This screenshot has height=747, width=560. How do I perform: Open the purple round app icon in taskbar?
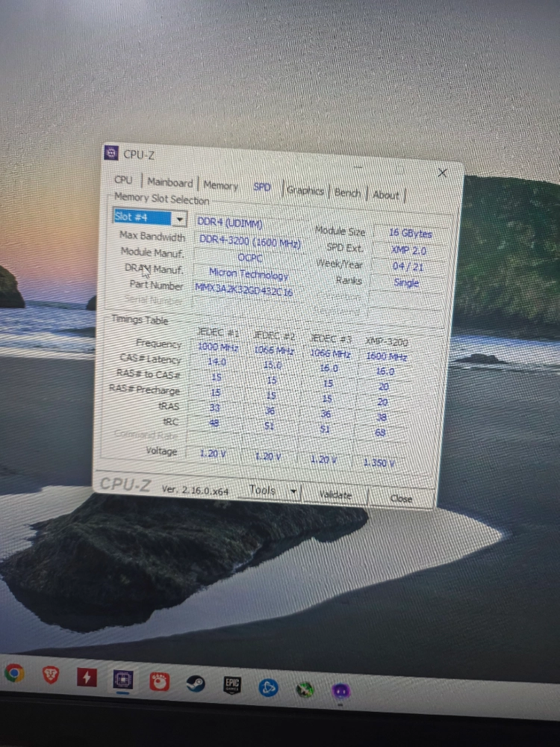340,690
